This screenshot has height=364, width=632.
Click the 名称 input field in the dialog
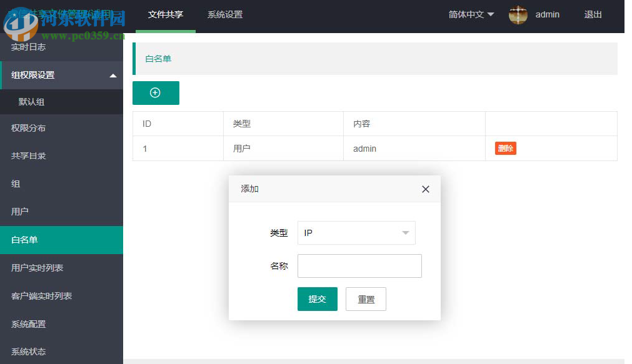pyautogui.click(x=359, y=265)
